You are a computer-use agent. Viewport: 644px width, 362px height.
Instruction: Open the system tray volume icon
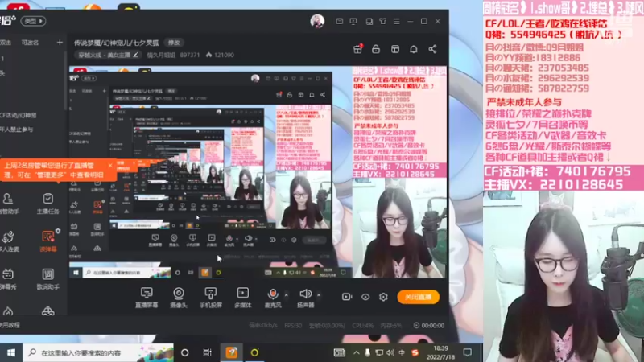tap(390, 352)
